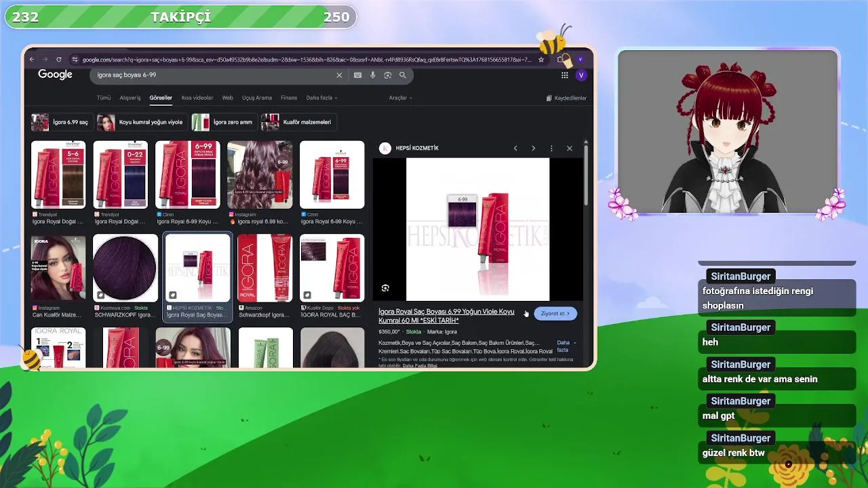Click the magnifier search icon
Viewport: 868px width, 488px height.
tap(402, 75)
